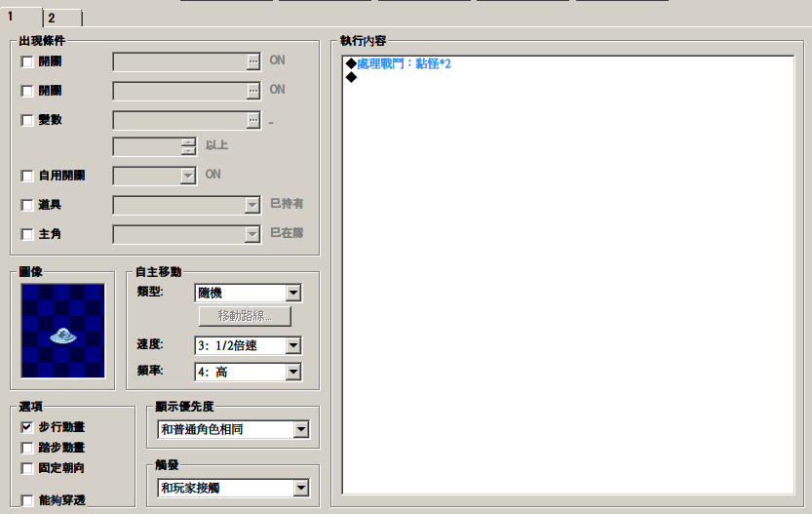Click the second switch condition field

pos(179,92)
